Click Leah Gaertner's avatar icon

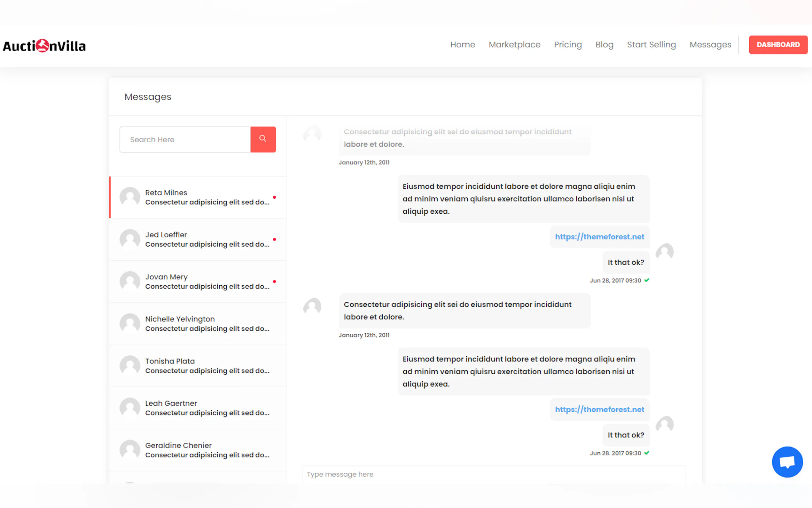pyautogui.click(x=130, y=408)
